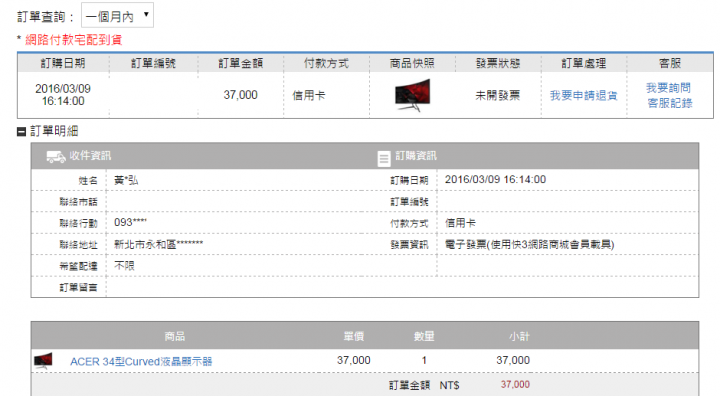Viewport: 720px width, 396px height.
Task: Click the 未開發票 invoice status text
Action: pos(498,96)
